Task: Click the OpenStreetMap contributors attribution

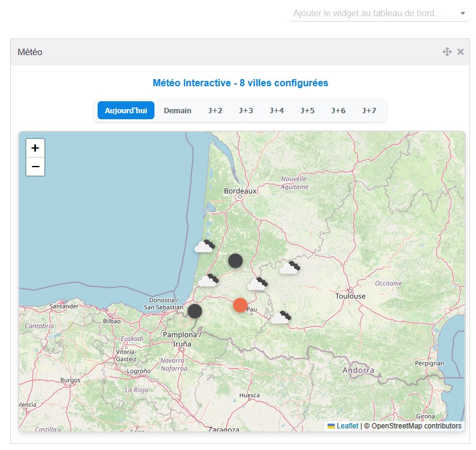Action: (416, 426)
